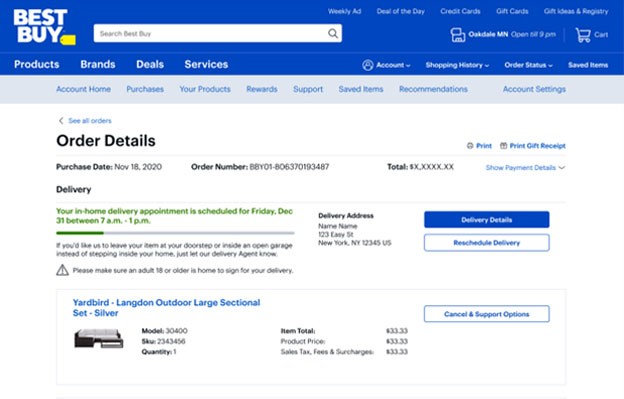Open the Gift Cards link
Screen dimensions: 624x399
pos(512,11)
